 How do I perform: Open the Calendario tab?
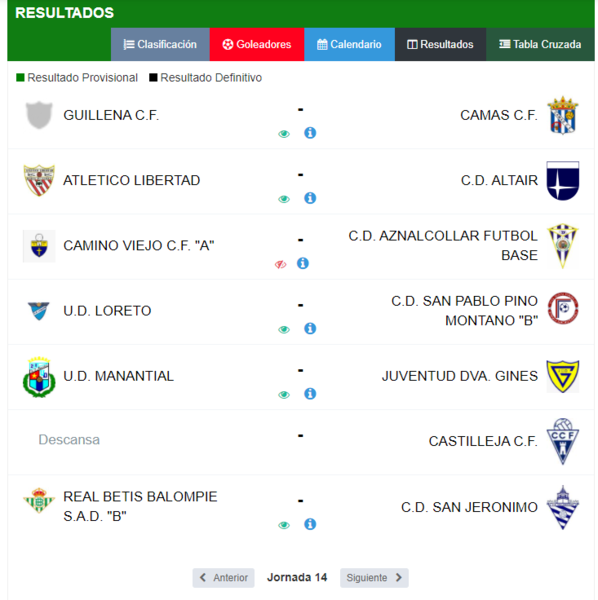(349, 44)
